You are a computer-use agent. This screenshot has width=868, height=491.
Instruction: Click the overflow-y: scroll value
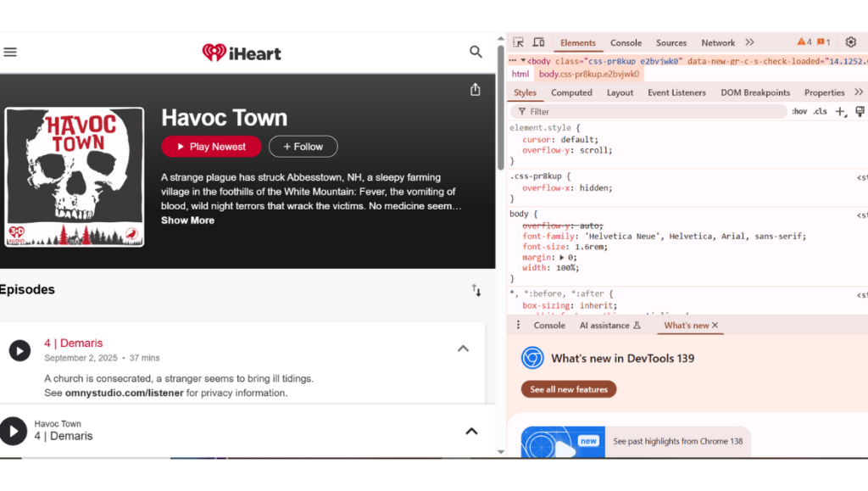pyautogui.click(x=594, y=151)
